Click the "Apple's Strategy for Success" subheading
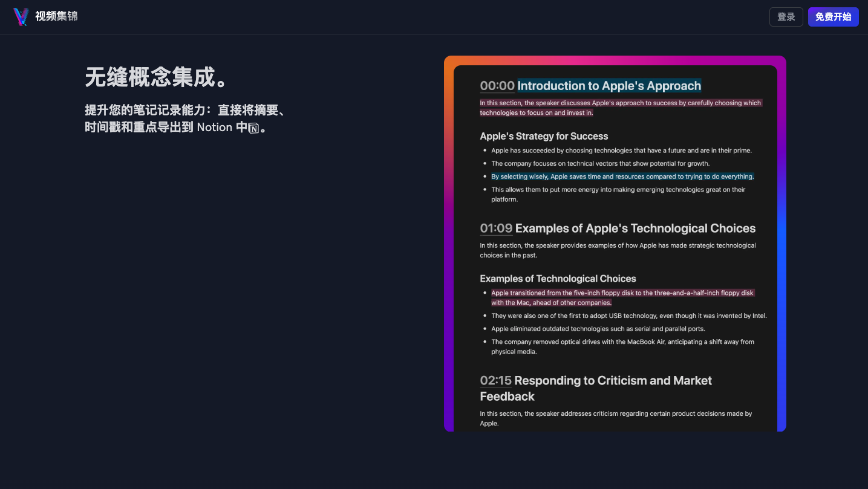Screen dimensions: 868x489 (544, 136)
